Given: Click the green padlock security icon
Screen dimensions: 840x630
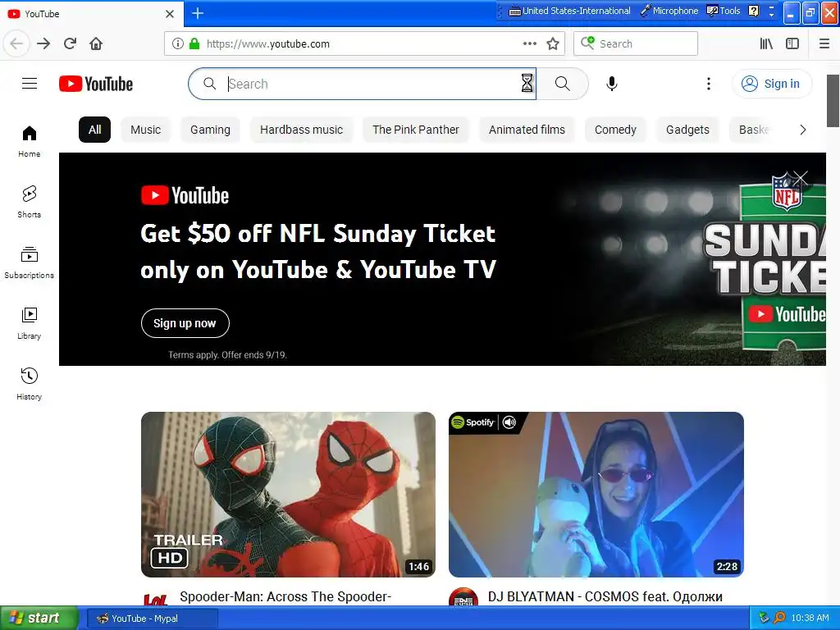Looking at the screenshot, I should click(194, 43).
